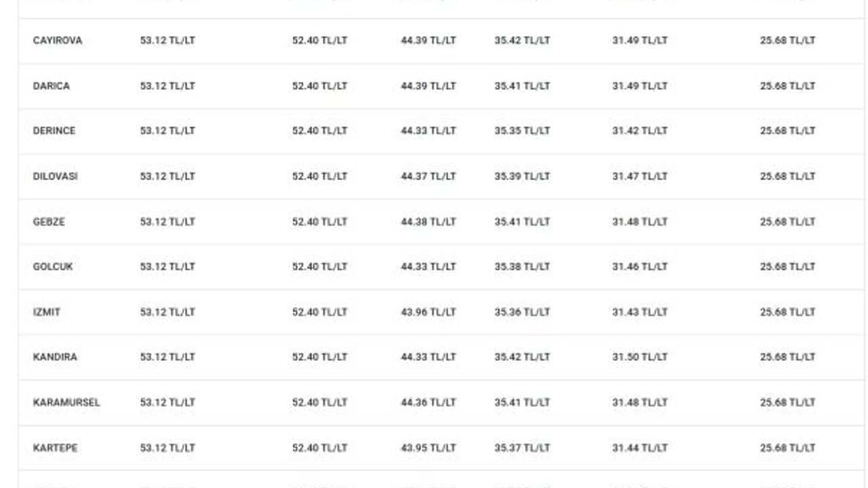
Task: Click the KANDIRA row label
Action: [55, 357]
